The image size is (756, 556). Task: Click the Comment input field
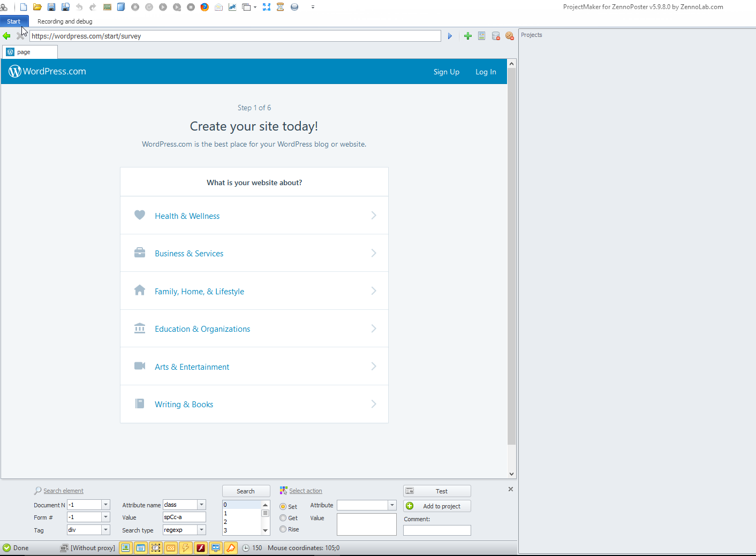(437, 530)
